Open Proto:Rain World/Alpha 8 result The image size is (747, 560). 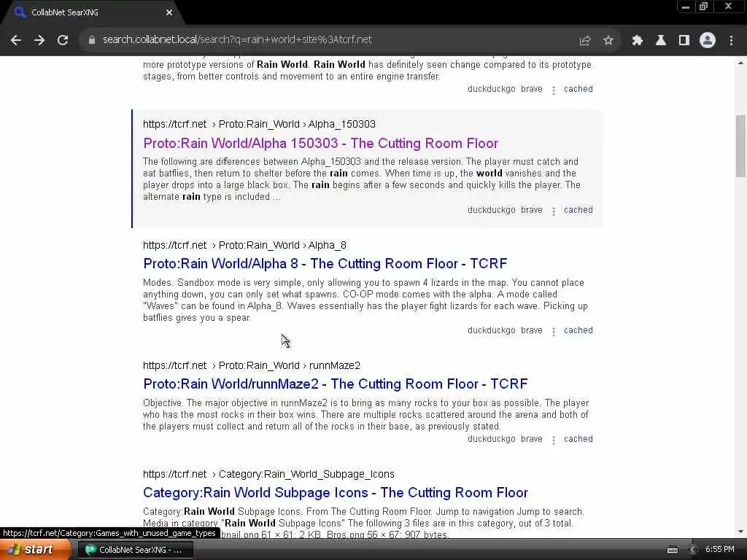click(x=325, y=264)
